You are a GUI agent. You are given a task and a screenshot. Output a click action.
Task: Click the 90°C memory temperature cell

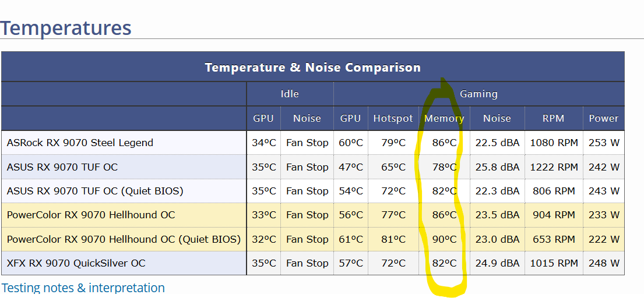tap(445, 239)
